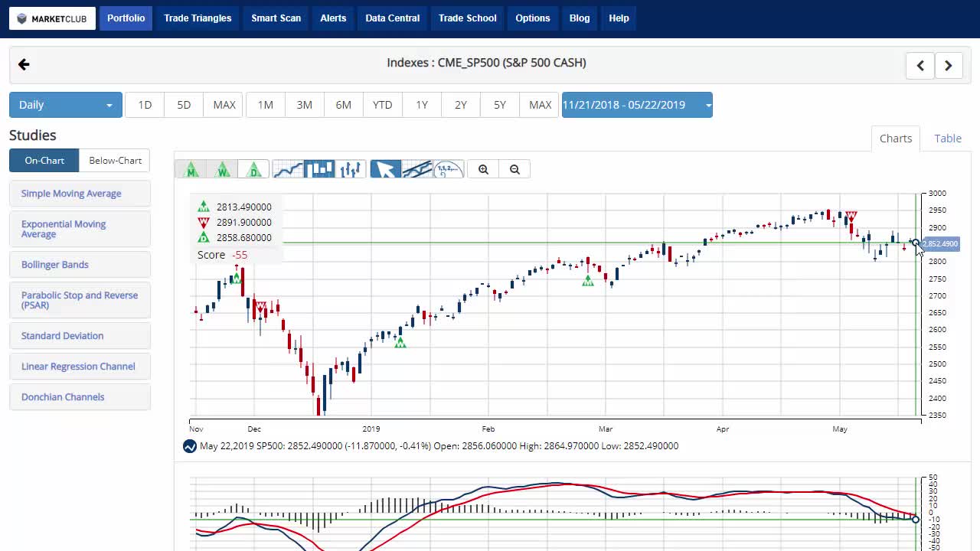Switch to OHLC bar chart type

(351, 169)
